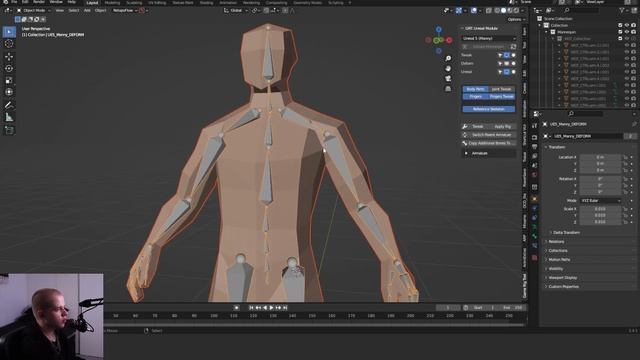Open rotation Mode XYZ Euler dropdown

tap(600, 201)
